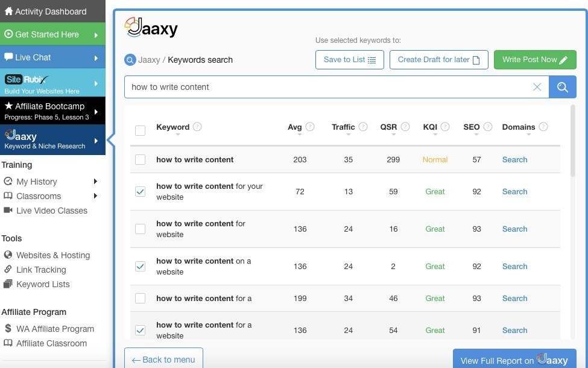Uncheck 'how to write content for a website'
Viewport: 588px width, 368px height.
click(141, 330)
